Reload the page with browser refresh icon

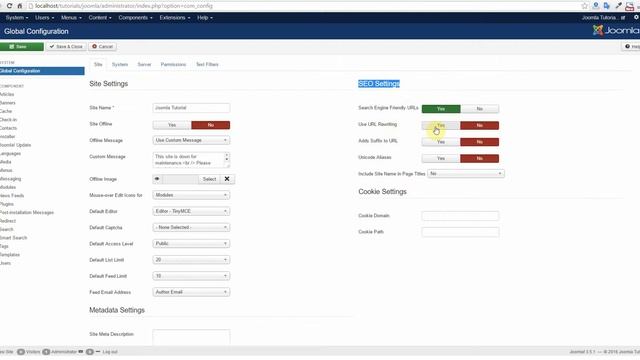coord(9,6)
